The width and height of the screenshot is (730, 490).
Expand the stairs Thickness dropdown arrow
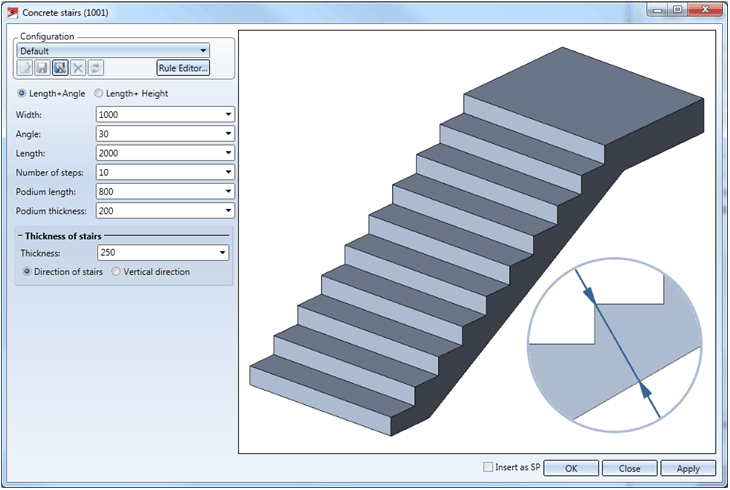point(223,252)
